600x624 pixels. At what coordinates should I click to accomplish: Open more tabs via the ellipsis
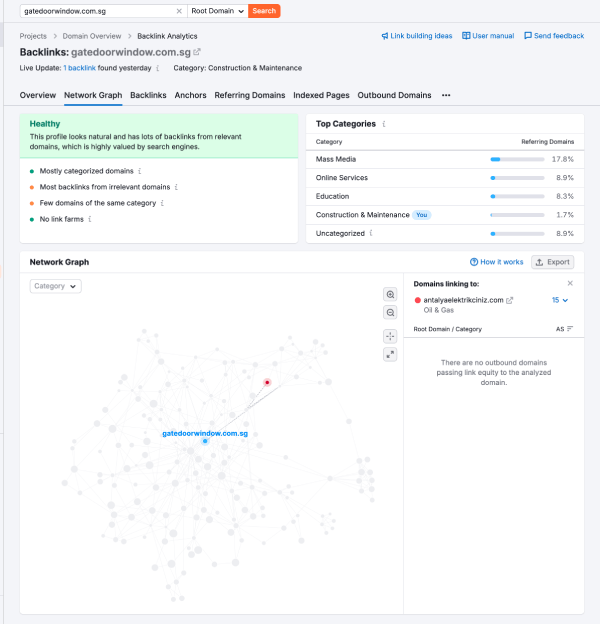[446, 96]
